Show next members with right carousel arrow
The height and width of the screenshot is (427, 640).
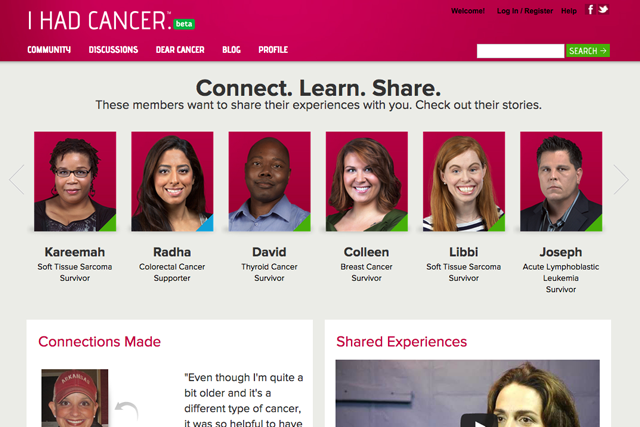pyautogui.click(x=621, y=180)
